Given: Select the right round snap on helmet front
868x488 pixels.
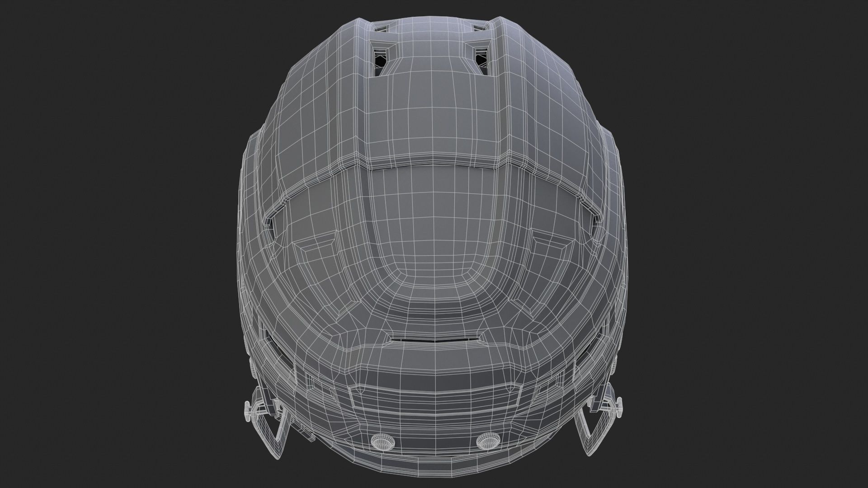Looking at the screenshot, I should (x=487, y=441).
